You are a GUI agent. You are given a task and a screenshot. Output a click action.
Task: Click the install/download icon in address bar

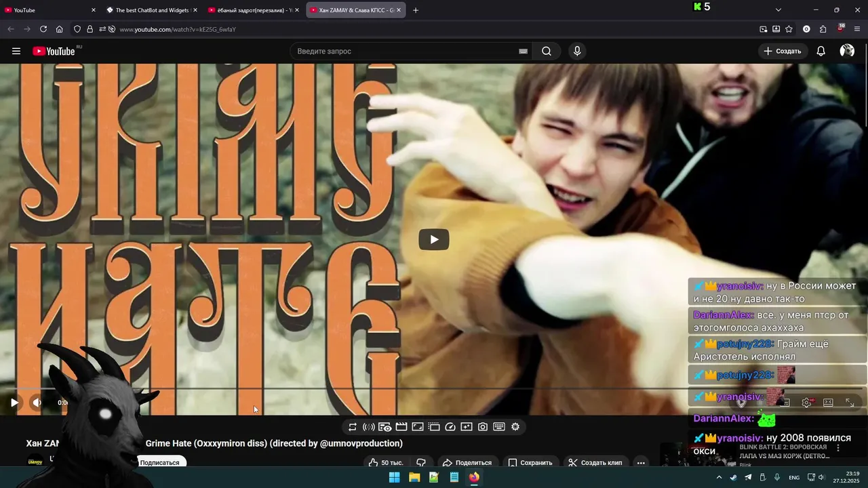click(776, 29)
